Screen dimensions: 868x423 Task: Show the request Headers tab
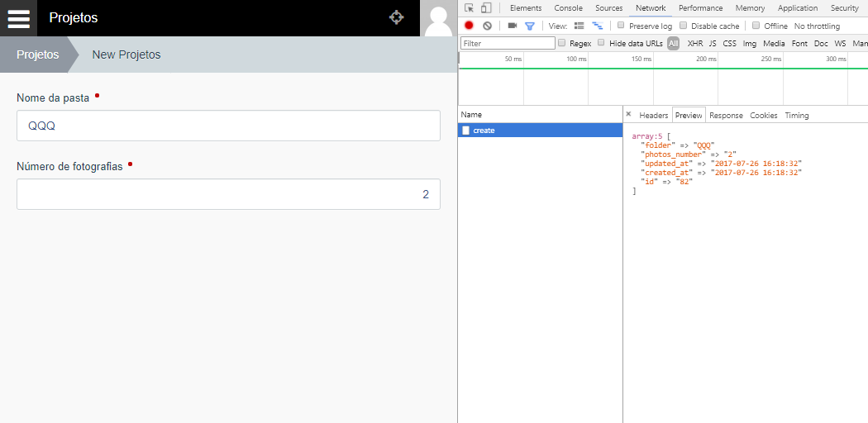654,115
